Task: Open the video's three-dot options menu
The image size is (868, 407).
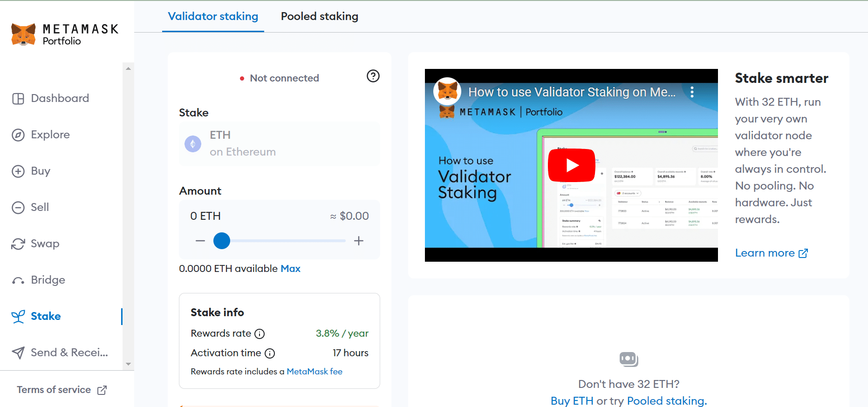Action: pyautogui.click(x=692, y=92)
